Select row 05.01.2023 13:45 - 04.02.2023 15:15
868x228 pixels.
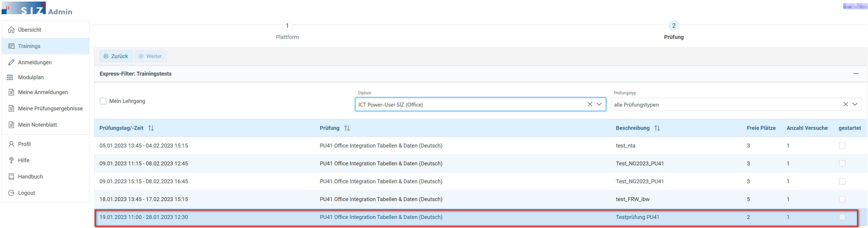coord(481,146)
